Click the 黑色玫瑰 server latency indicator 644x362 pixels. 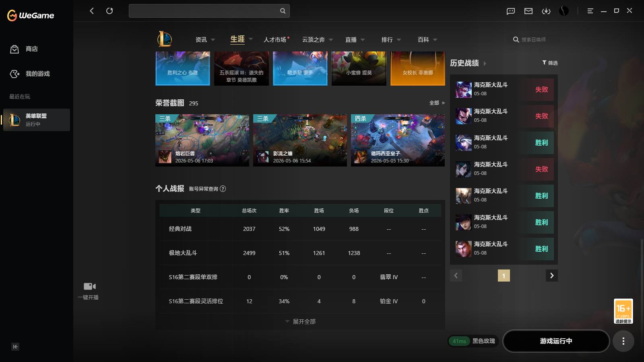(473, 341)
